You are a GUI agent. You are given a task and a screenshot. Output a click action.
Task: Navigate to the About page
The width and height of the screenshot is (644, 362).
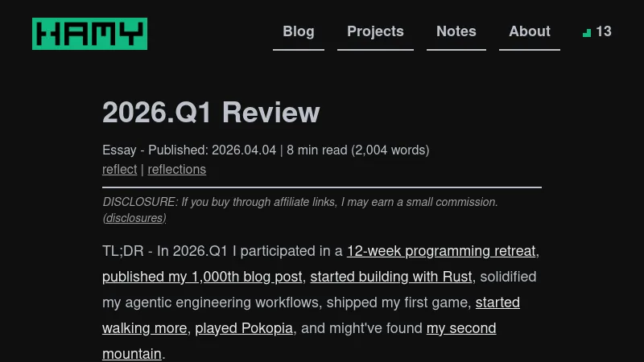[529, 31]
